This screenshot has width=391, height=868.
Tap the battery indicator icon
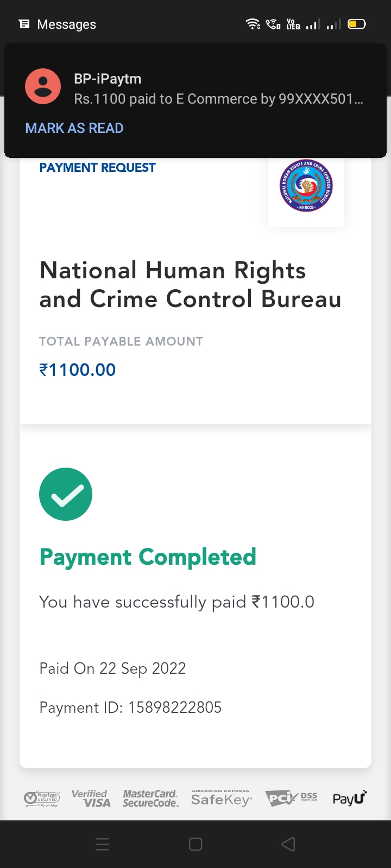[357, 24]
